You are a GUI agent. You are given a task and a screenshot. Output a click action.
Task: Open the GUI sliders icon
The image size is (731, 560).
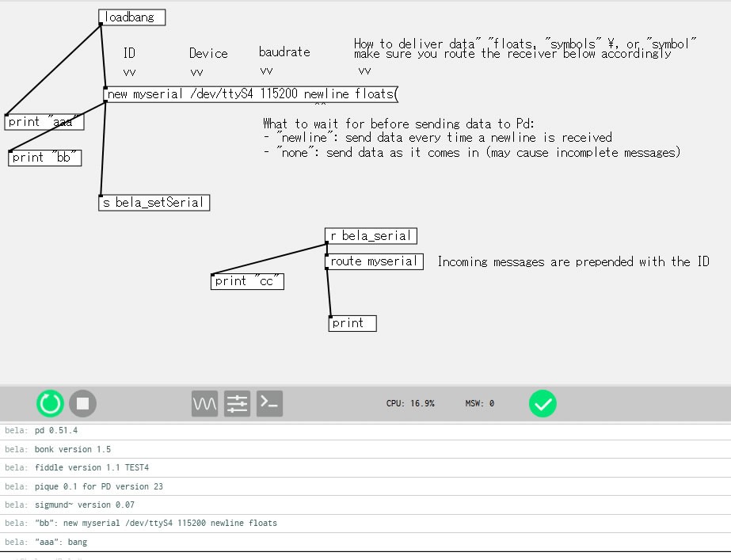(237, 404)
